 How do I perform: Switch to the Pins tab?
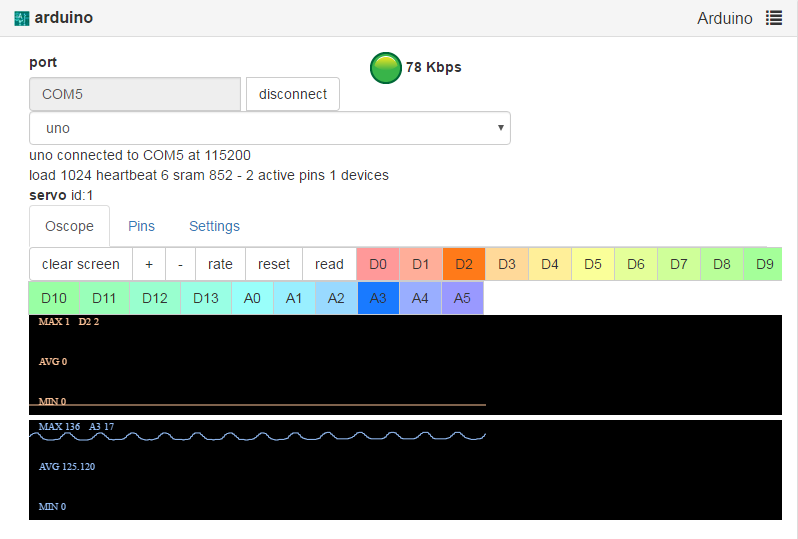pyautogui.click(x=141, y=226)
